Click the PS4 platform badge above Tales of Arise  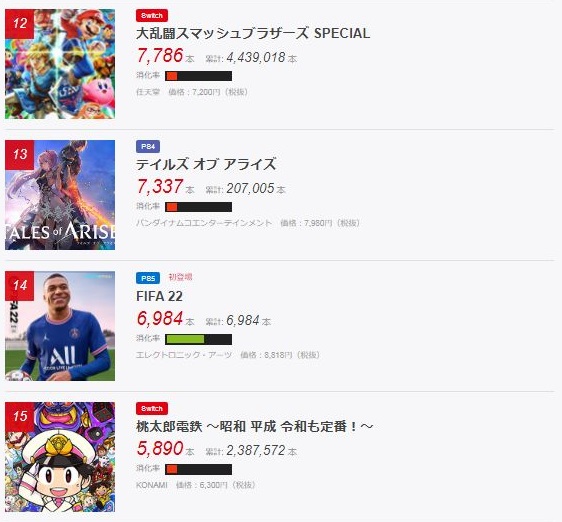pos(148,146)
